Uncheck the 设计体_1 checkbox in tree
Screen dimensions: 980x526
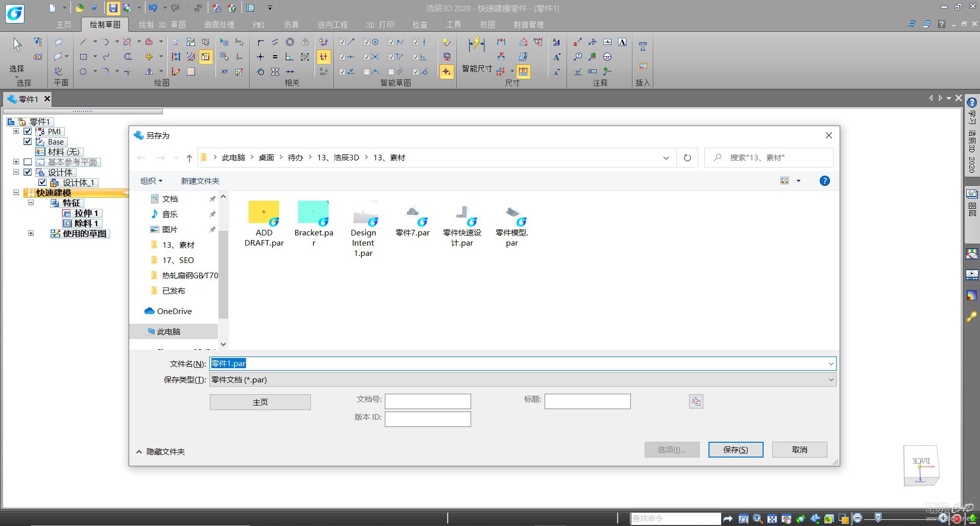(42, 182)
